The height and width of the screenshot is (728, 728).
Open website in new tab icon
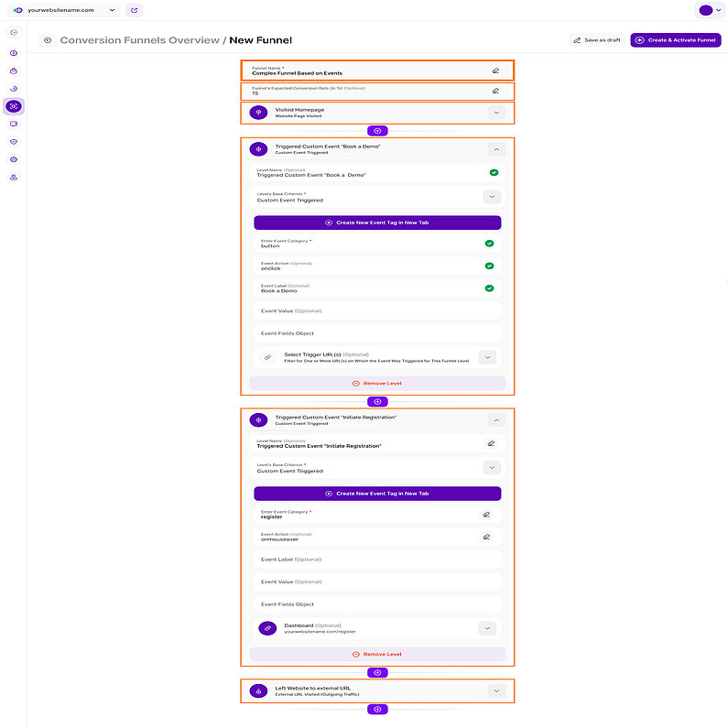point(135,10)
